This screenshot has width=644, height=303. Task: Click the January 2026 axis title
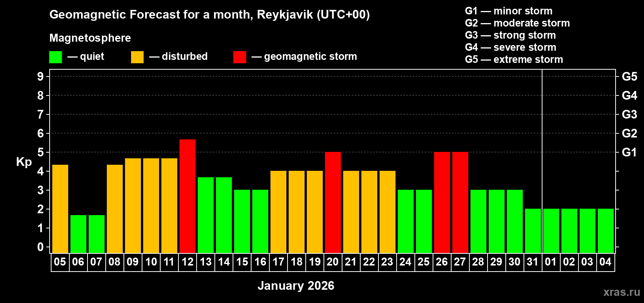296,286
